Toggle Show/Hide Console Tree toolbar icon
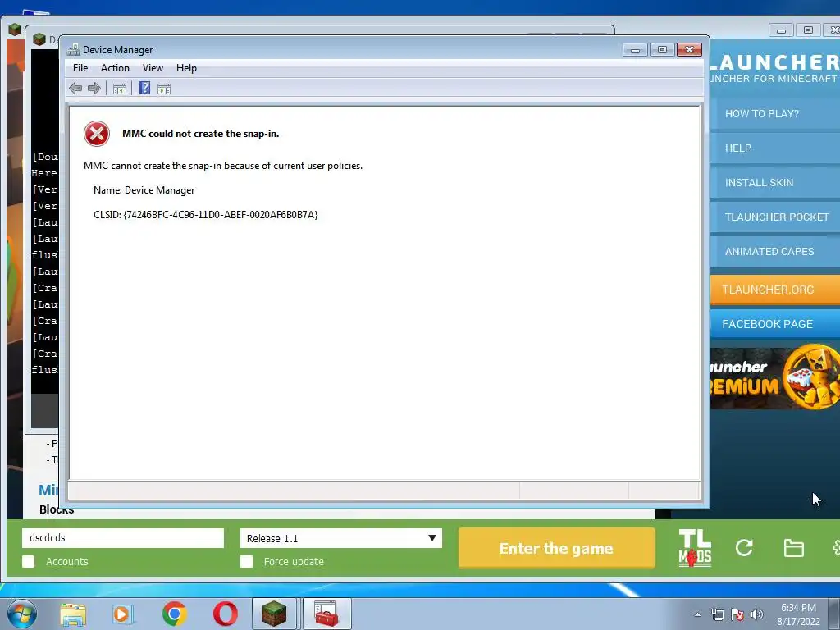 120,89
